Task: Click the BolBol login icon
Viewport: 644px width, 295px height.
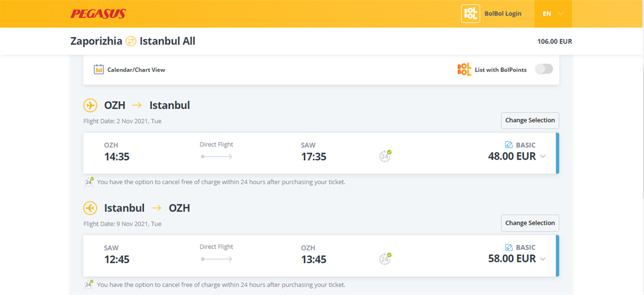Action: click(470, 14)
